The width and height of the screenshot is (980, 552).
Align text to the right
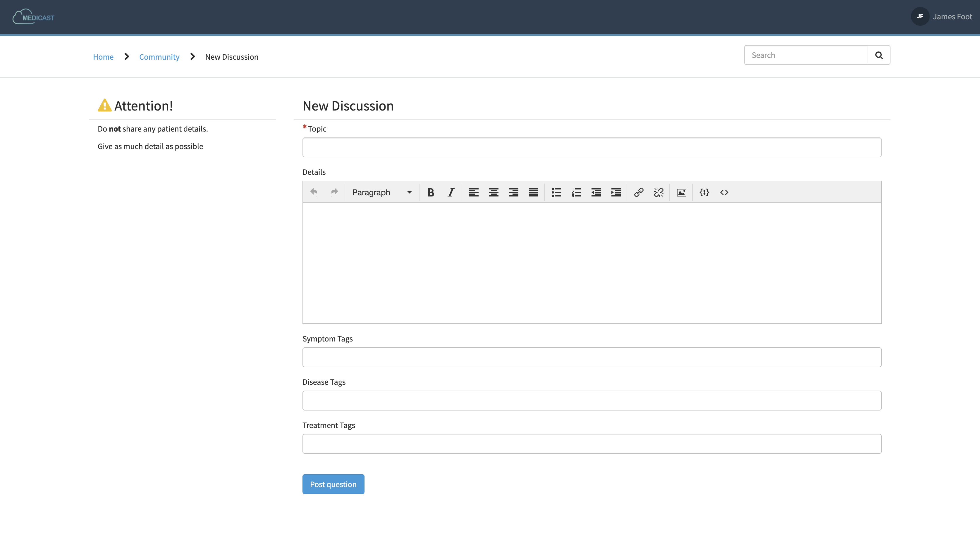coord(514,192)
